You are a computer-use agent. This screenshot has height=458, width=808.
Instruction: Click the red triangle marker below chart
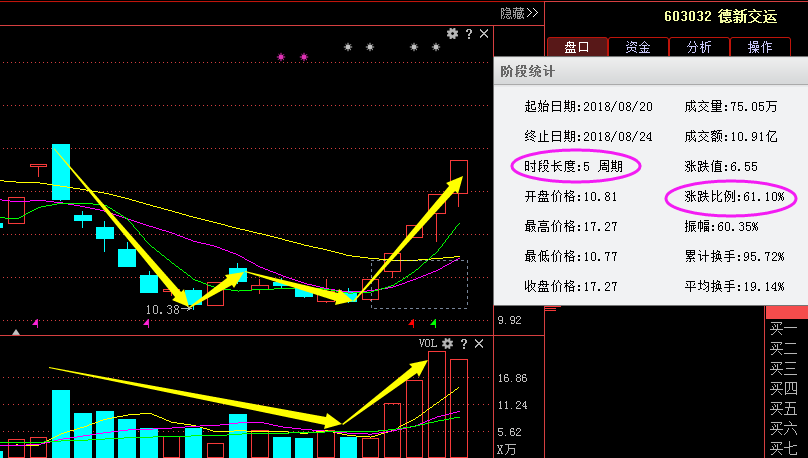click(412, 323)
